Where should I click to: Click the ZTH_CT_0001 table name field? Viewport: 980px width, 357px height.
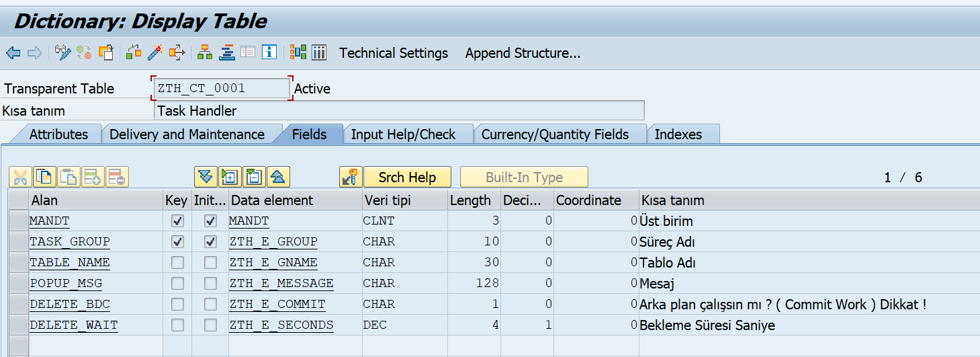(x=222, y=88)
